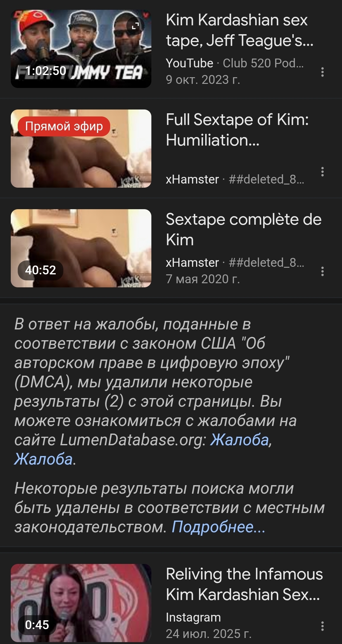Open the second Жалоба link
This screenshot has height=644, width=342.
coord(43,459)
